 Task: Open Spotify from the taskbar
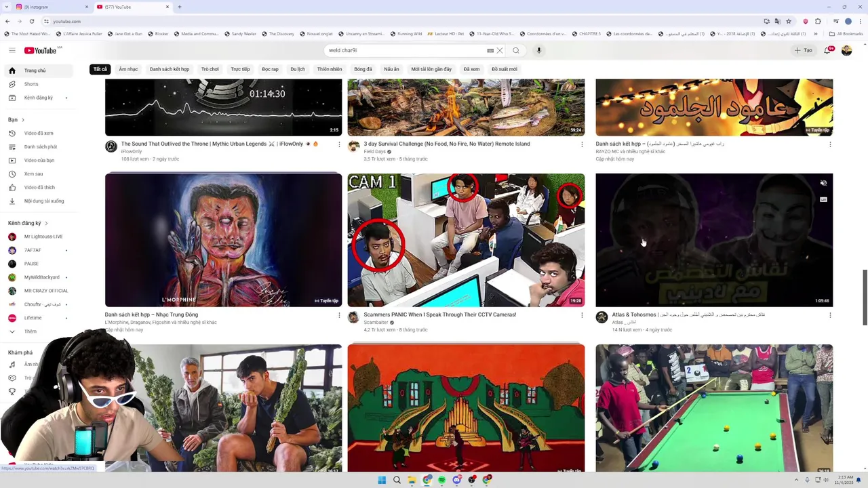tap(441, 480)
